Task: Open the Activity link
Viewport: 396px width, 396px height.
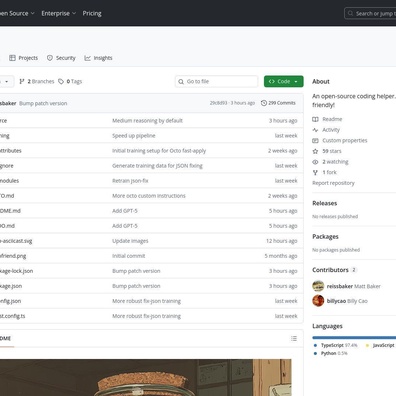Action: click(331, 130)
